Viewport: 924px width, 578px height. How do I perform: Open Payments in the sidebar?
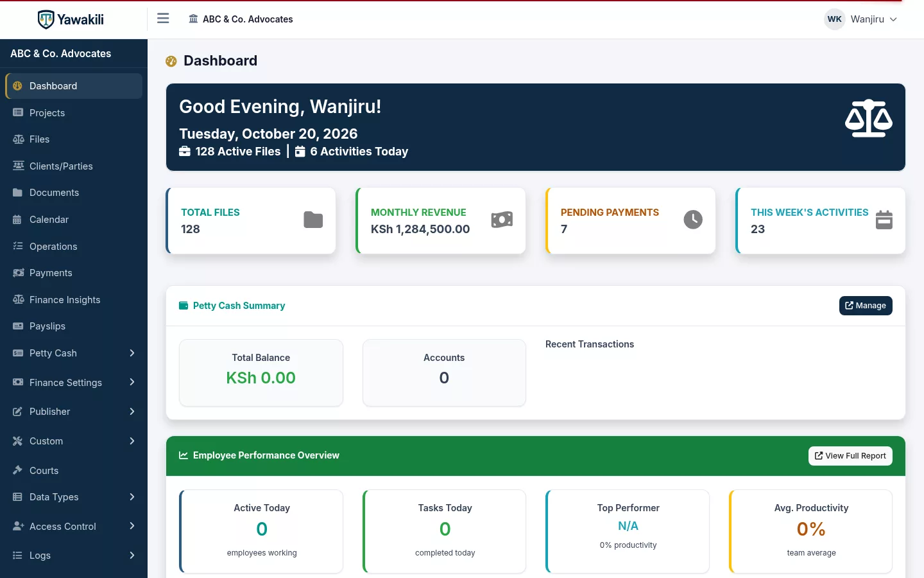74,273
